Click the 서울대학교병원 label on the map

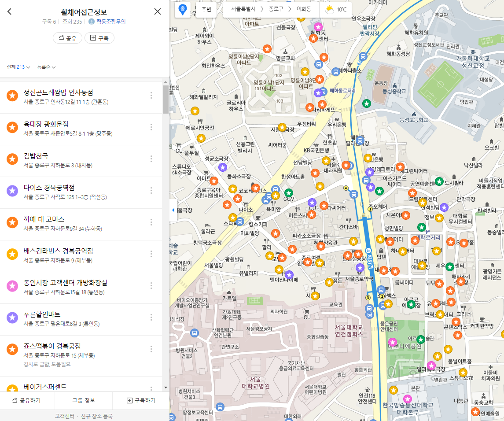click(256, 383)
